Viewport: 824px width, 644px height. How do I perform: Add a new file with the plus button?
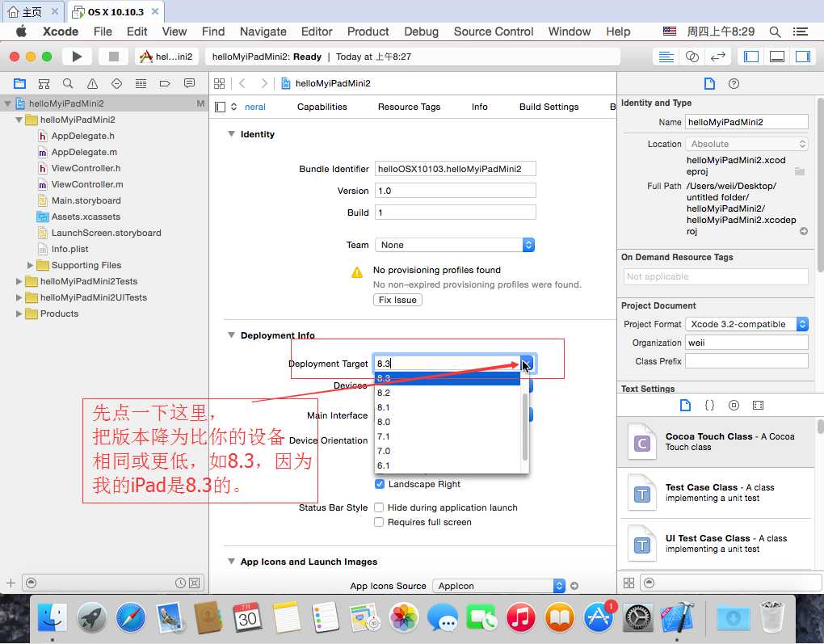pyautogui.click(x=11, y=583)
